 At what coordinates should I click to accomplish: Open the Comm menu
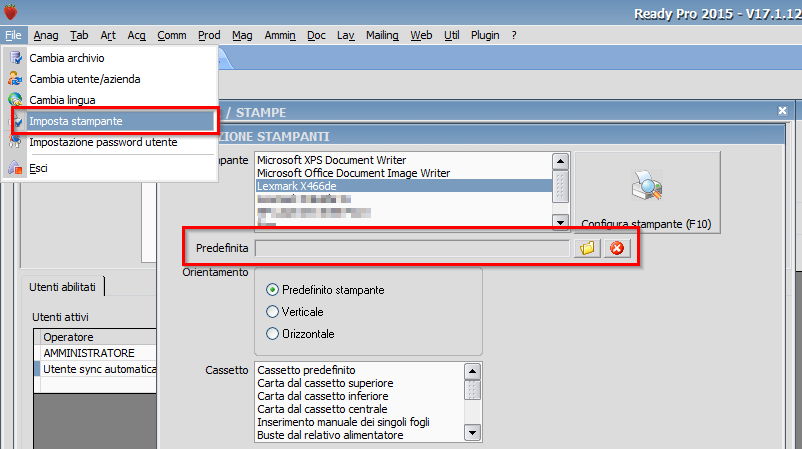[x=171, y=35]
